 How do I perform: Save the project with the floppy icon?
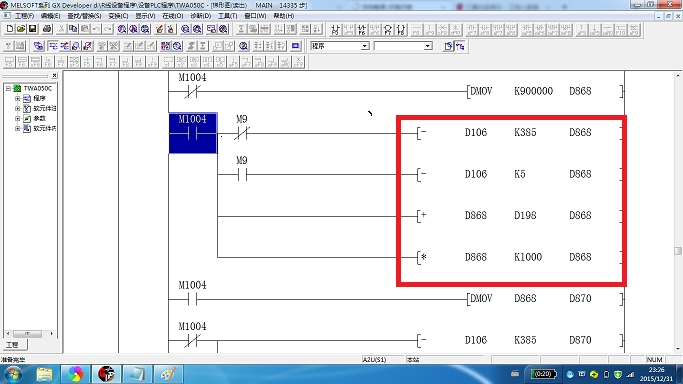click(x=32, y=29)
